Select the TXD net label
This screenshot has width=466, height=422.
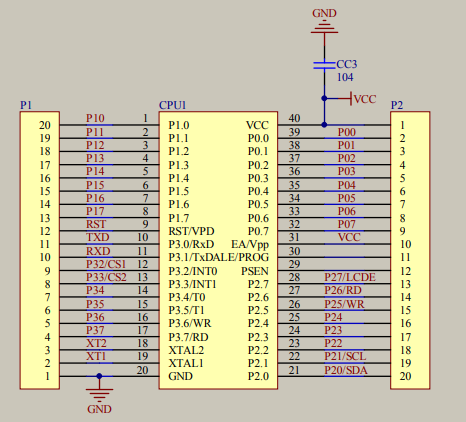pyautogui.click(x=98, y=237)
